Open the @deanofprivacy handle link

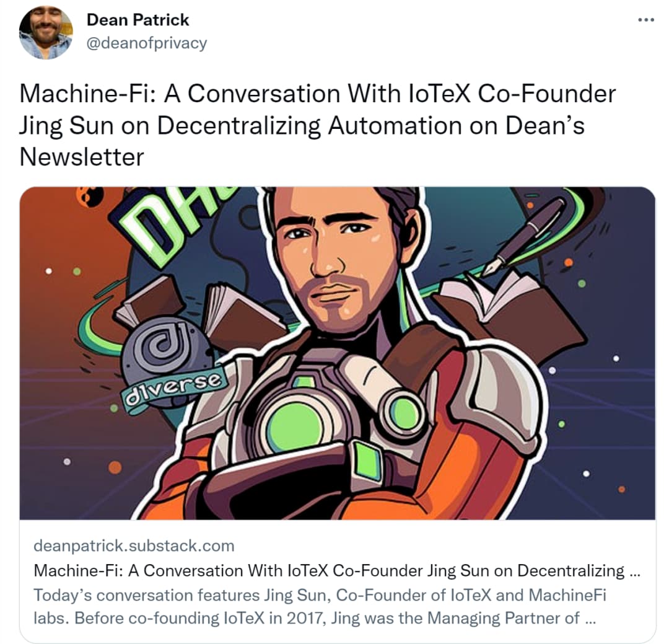click(147, 43)
